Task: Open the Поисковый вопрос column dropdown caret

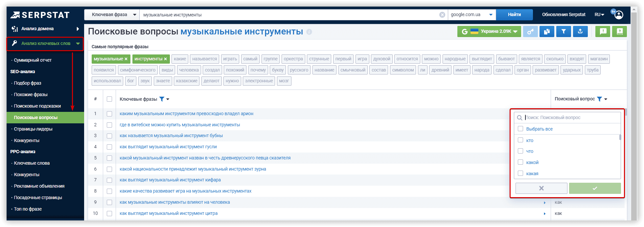Action: click(606, 99)
